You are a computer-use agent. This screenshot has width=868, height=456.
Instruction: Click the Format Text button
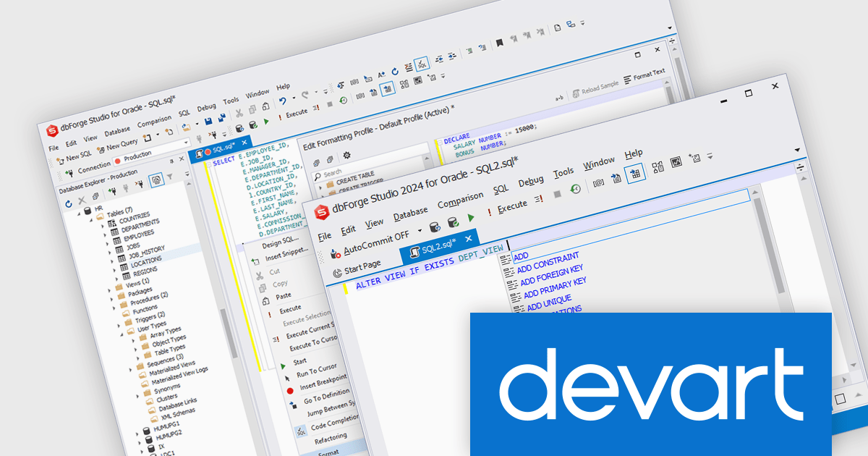pyautogui.click(x=644, y=77)
